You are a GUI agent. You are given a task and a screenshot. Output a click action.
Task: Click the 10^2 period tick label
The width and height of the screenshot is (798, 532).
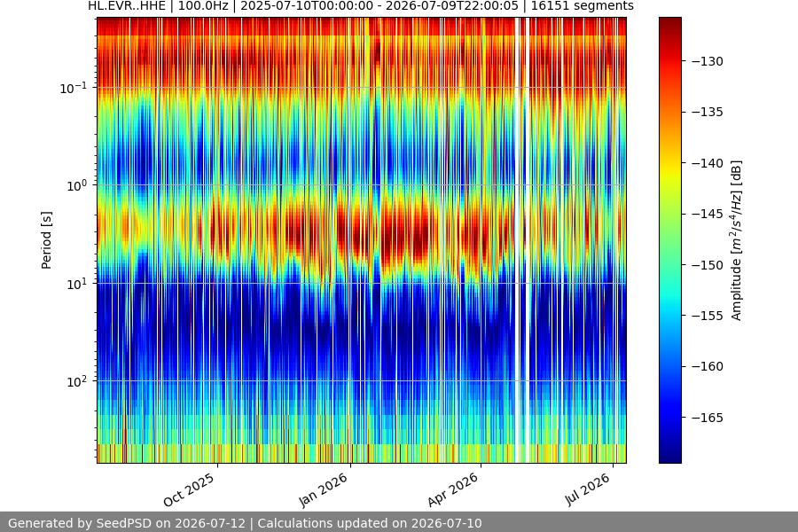pos(76,382)
